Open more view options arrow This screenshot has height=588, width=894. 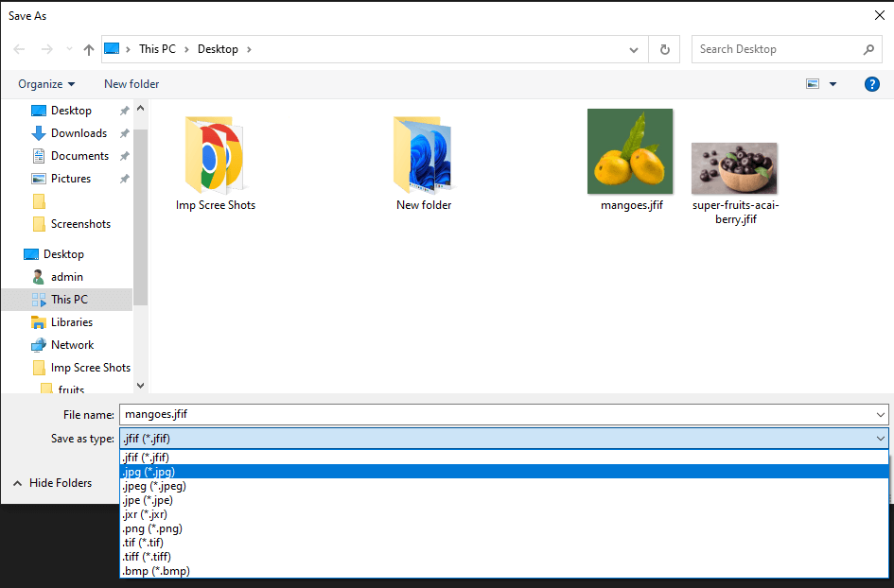pyautogui.click(x=833, y=84)
